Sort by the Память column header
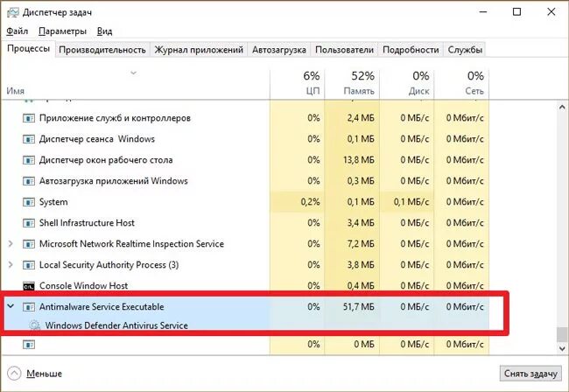 click(x=352, y=83)
